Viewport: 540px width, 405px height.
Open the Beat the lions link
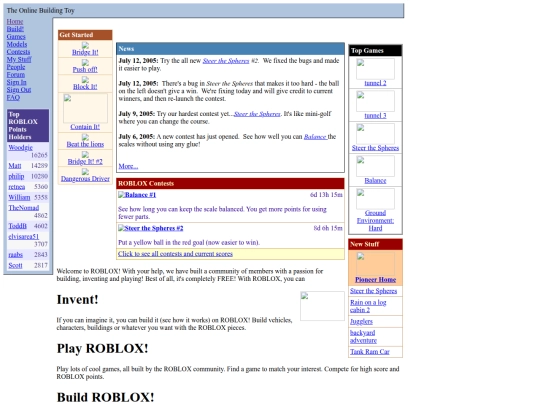point(85,144)
